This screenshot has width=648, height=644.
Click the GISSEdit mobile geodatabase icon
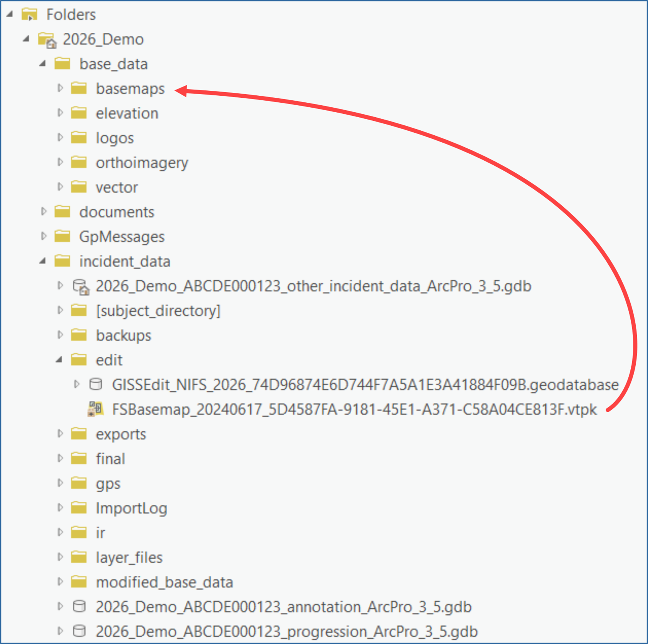[95, 384]
